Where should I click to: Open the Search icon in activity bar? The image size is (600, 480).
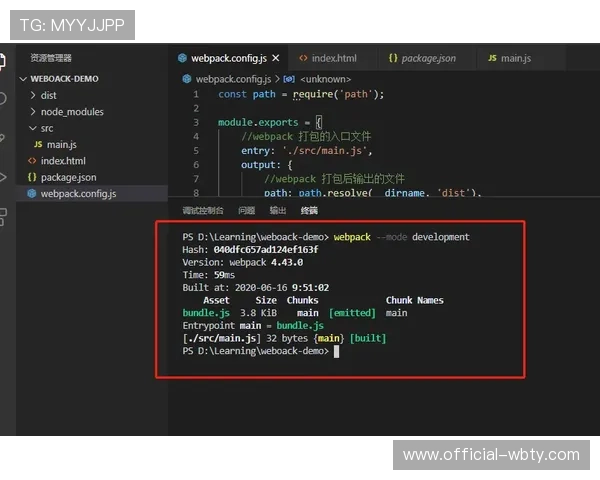pyautogui.click(x=3, y=99)
